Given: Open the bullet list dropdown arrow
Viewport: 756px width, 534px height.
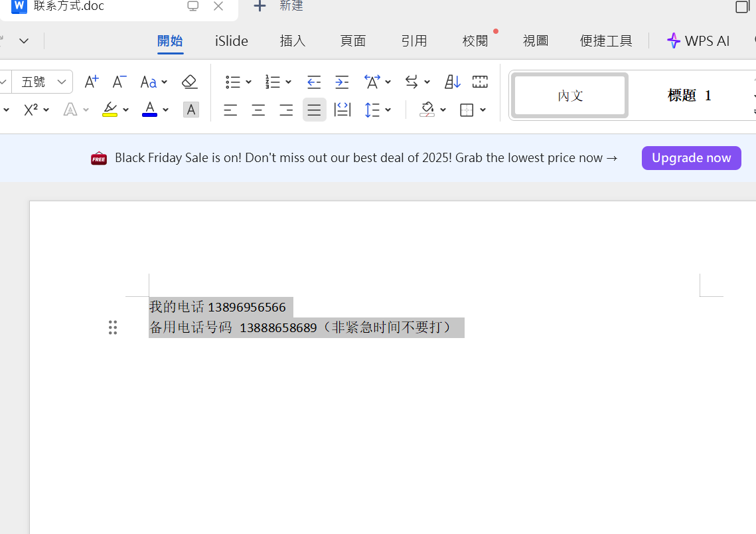Looking at the screenshot, I should click(247, 81).
